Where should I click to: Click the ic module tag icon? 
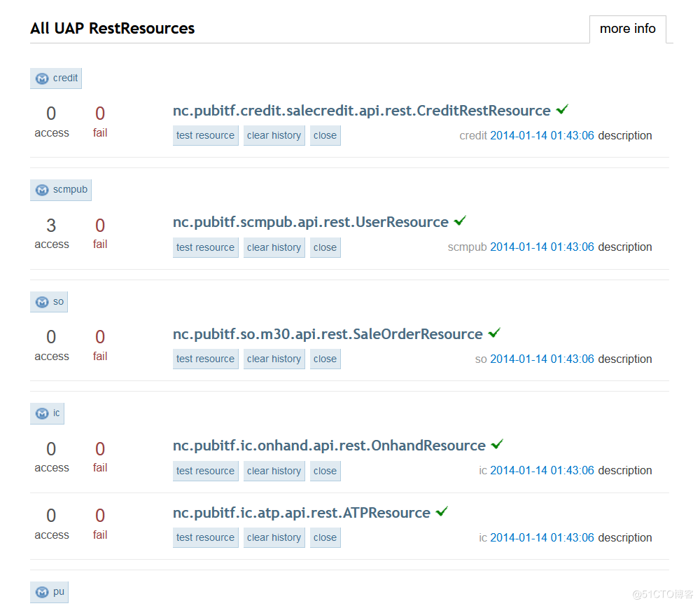(x=43, y=413)
